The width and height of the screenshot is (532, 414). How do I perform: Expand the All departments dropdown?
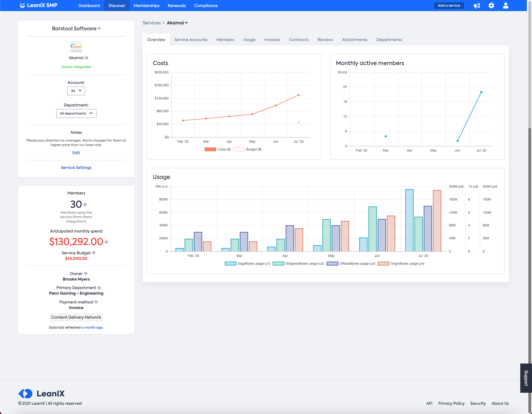coord(76,113)
